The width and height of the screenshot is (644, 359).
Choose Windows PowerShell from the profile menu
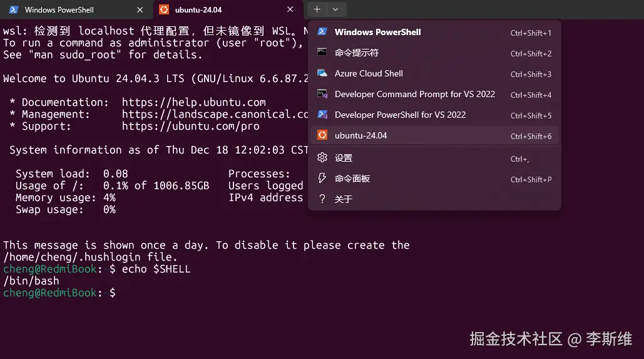click(434, 32)
